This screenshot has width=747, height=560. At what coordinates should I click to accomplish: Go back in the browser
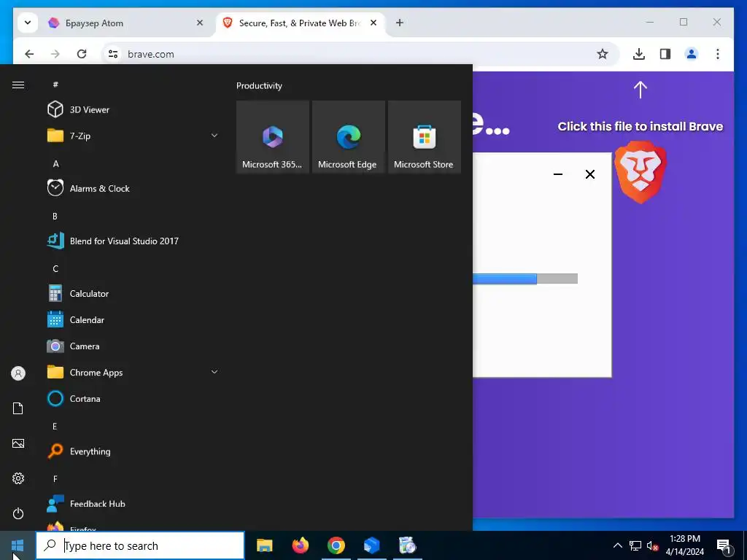click(29, 54)
